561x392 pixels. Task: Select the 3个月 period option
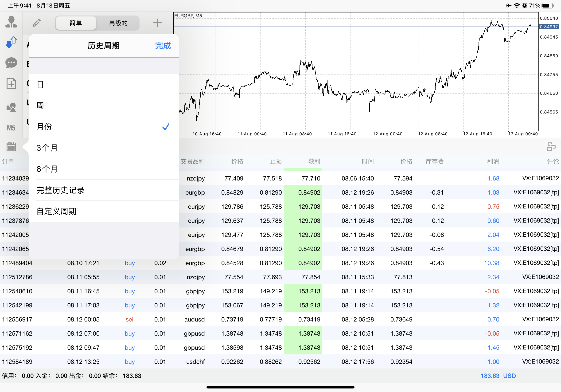click(x=104, y=148)
